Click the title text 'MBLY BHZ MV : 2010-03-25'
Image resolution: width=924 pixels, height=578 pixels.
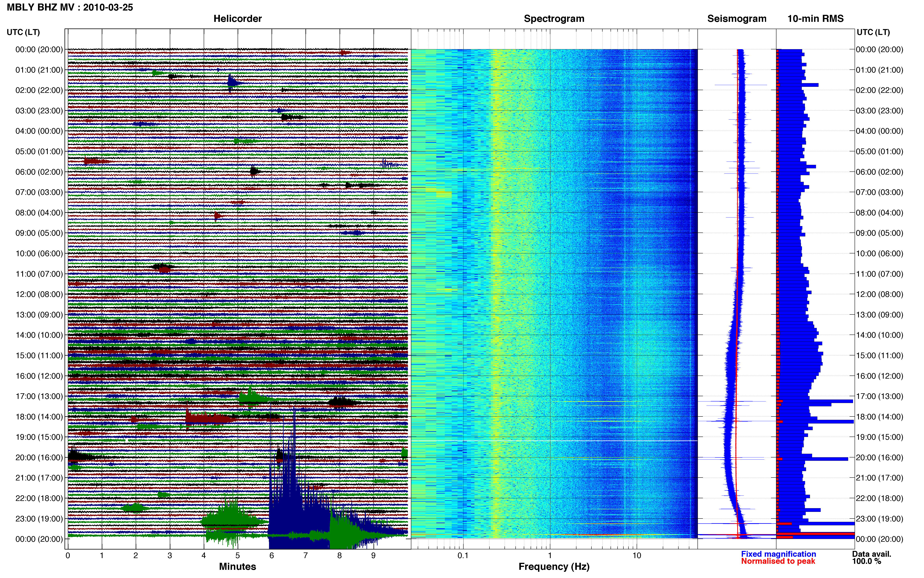click(x=70, y=7)
